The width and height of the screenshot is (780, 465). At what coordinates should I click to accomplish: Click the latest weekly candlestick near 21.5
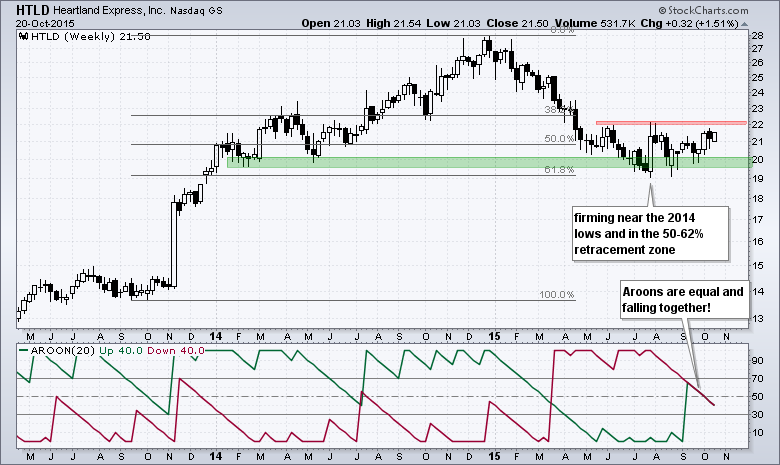coord(715,137)
